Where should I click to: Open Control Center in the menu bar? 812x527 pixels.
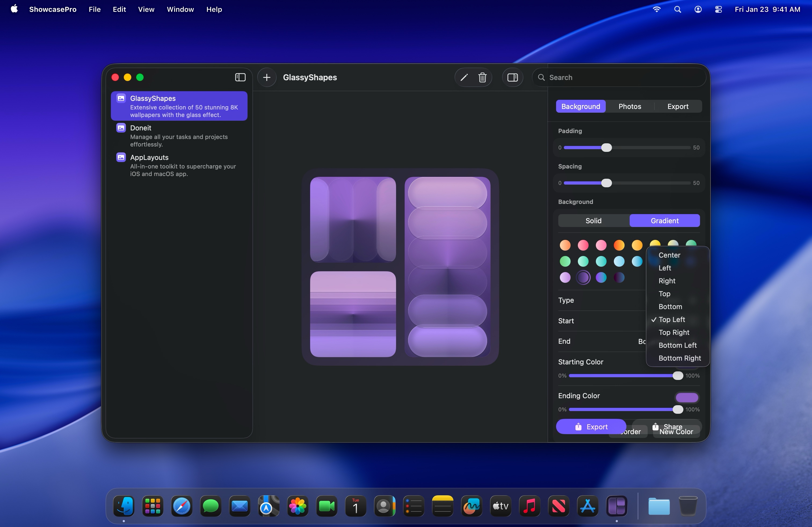click(x=718, y=10)
